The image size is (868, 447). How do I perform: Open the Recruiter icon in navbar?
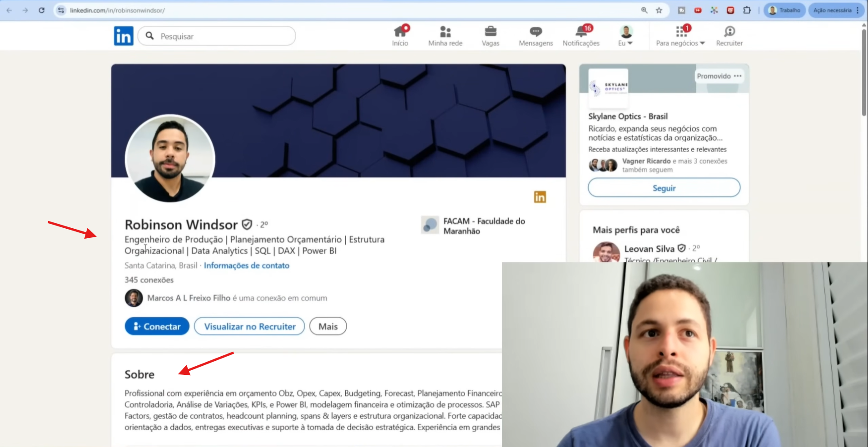pyautogui.click(x=729, y=36)
